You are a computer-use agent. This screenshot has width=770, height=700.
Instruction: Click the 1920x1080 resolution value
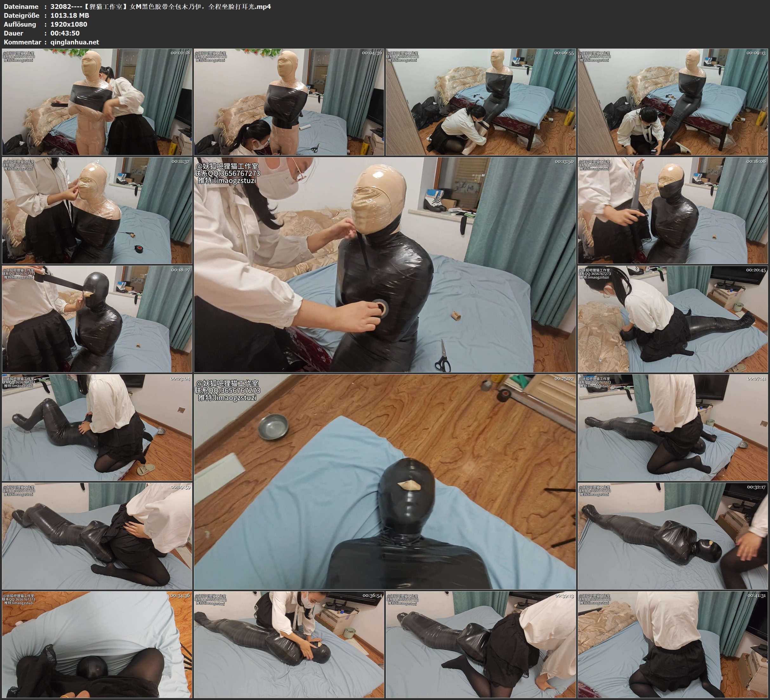coord(69,24)
